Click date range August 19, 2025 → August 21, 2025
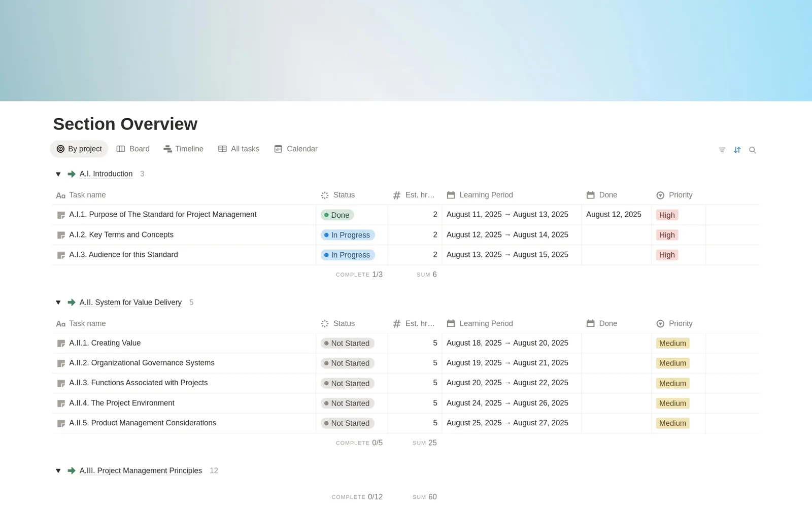812x507 pixels. pyautogui.click(x=507, y=363)
